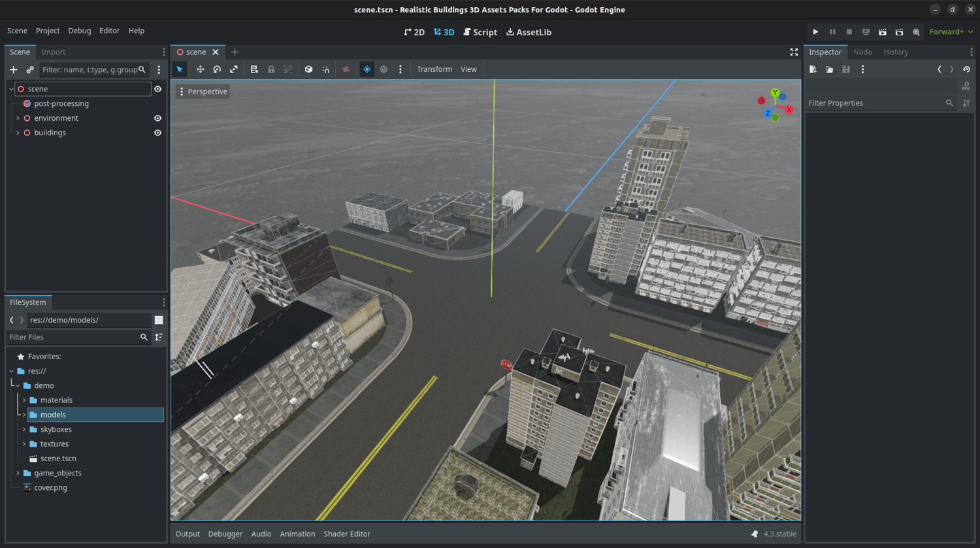This screenshot has height=548, width=980.
Task: Run the current scene clapperboard icon
Action: tap(883, 32)
